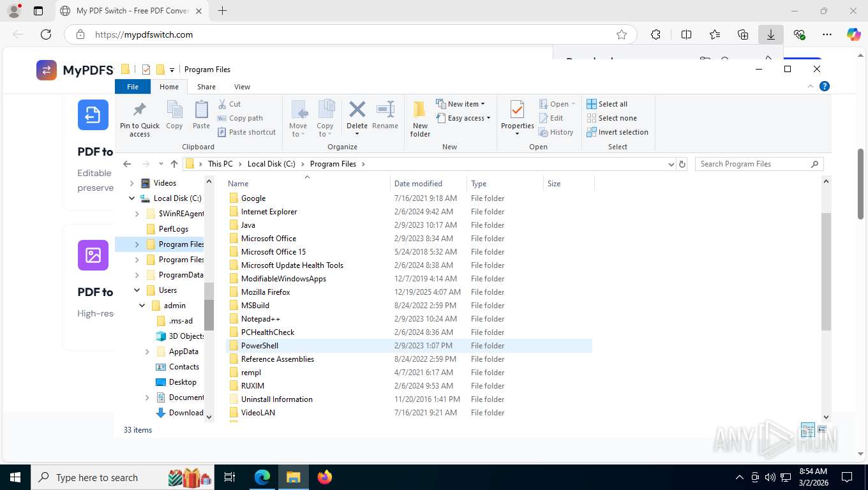This screenshot has width=868, height=490.
Task: Open the Easy access dropdown
Action: [463, 118]
